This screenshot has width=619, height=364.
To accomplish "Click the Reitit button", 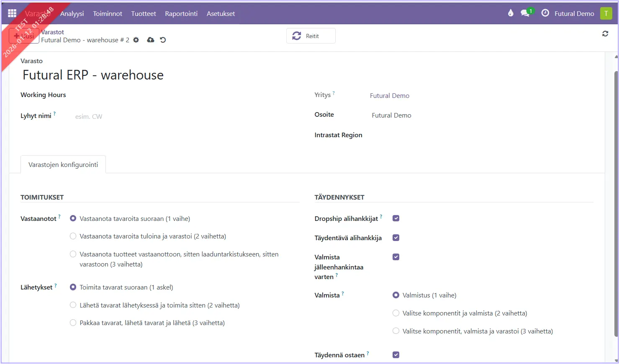I will click(311, 36).
